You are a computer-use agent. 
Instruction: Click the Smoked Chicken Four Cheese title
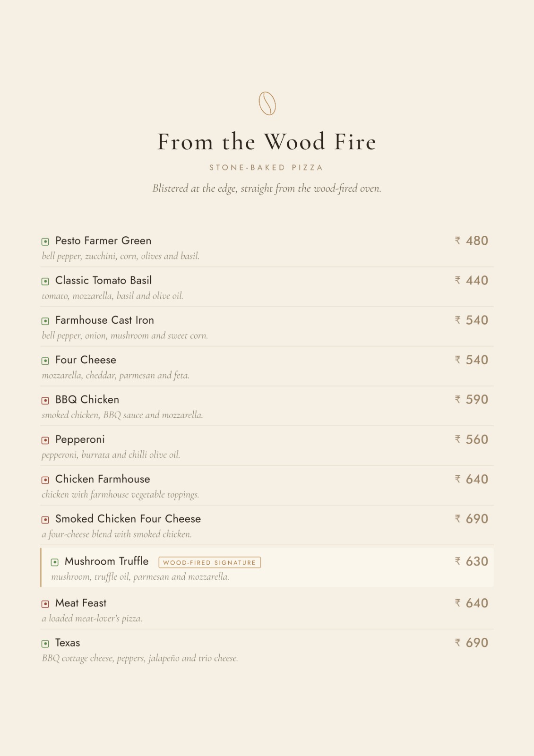tap(128, 519)
